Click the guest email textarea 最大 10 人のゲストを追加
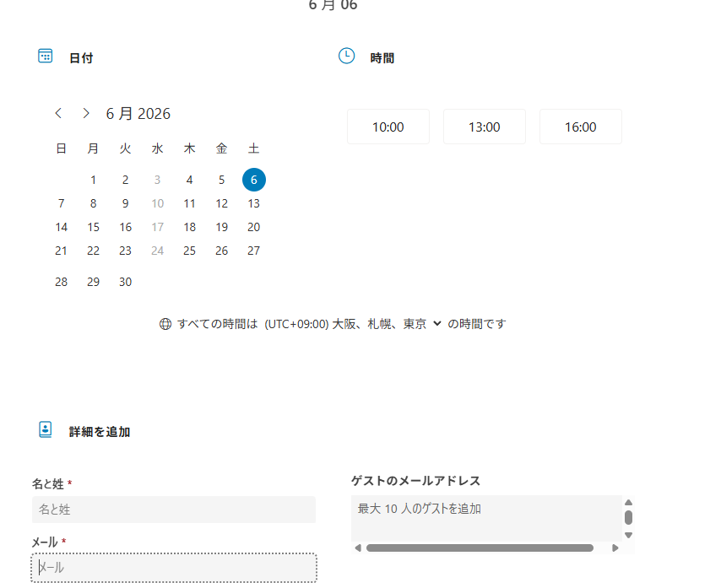The width and height of the screenshot is (721, 588). pos(486,518)
